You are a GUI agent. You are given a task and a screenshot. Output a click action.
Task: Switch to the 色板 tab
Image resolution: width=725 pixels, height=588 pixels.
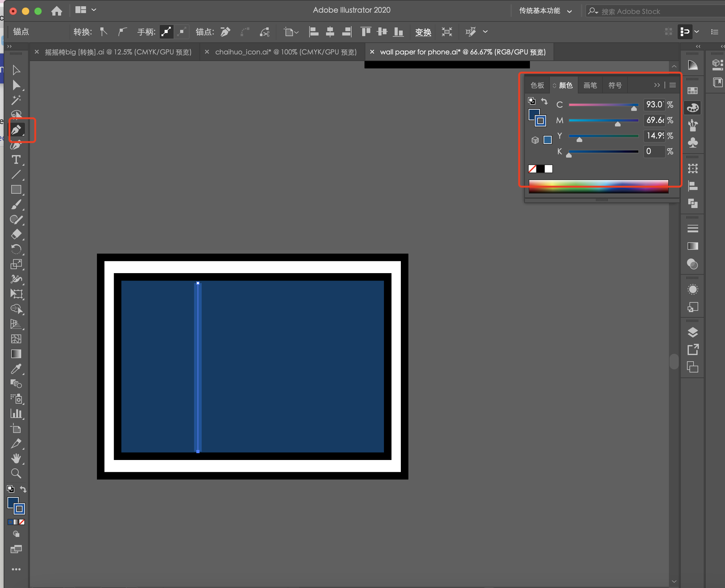(x=537, y=85)
